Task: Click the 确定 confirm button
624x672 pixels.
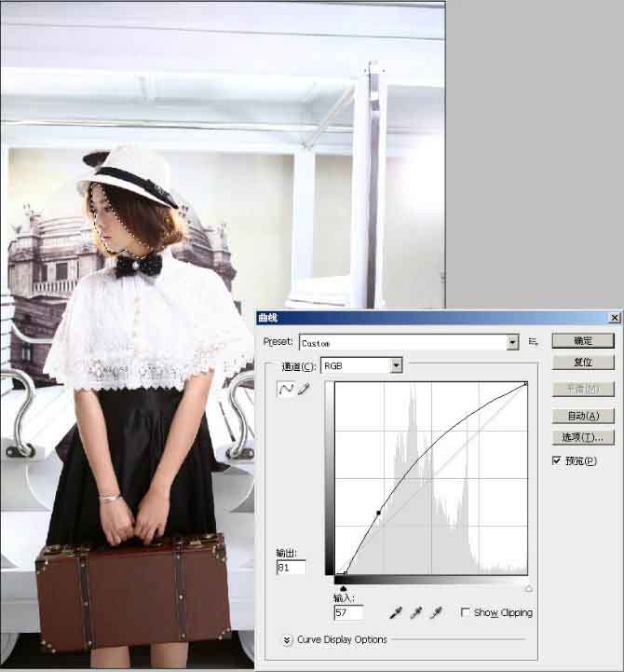Action: click(x=583, y=341)
